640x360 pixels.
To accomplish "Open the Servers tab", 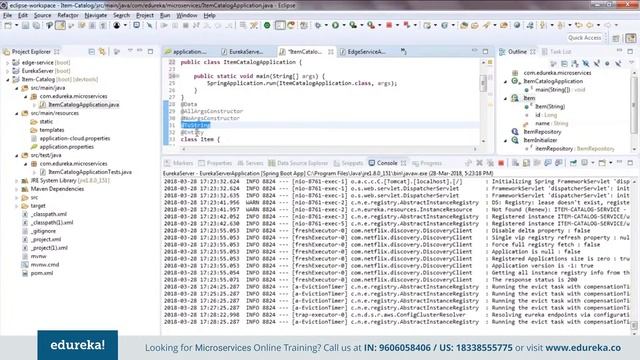I will coord(250,163).
